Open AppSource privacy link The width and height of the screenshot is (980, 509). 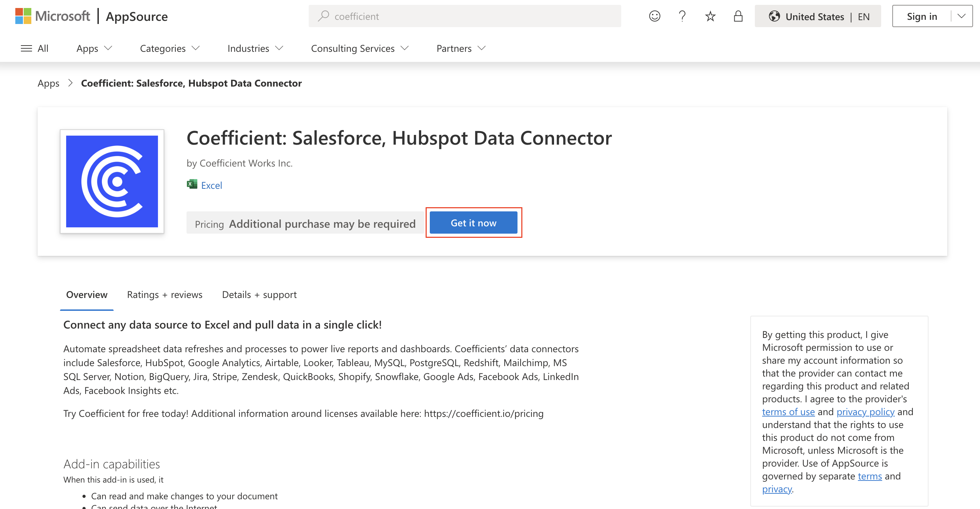pyautogui.click(x=777, y=489)
